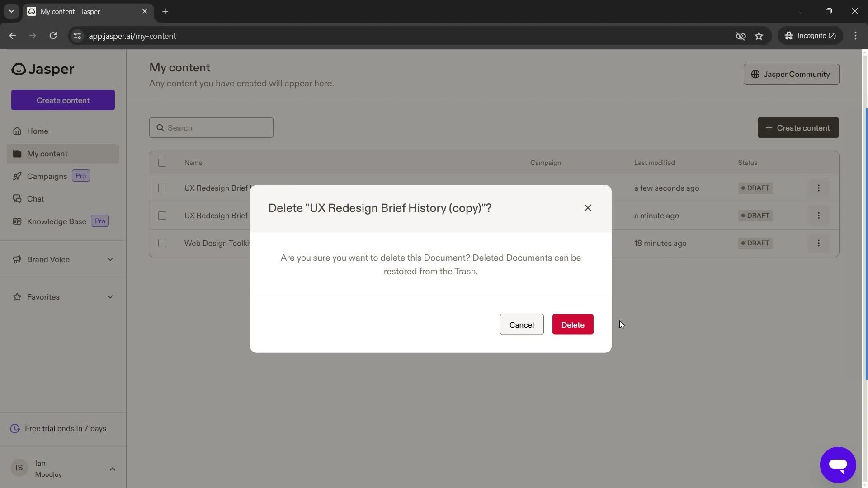Open the Campaigns section
The width and height of the screenshot is (868, 488).
(x=47, y=176)
